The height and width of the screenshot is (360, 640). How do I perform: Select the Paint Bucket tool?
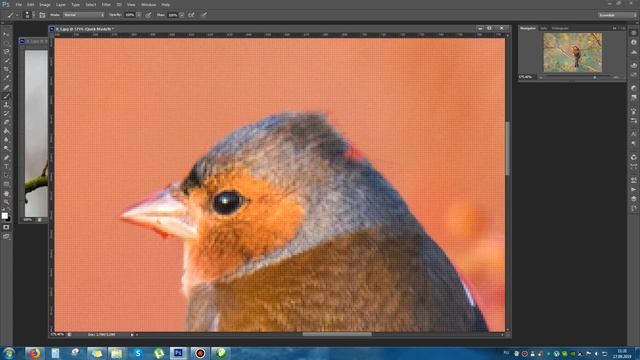pos(6,131)
